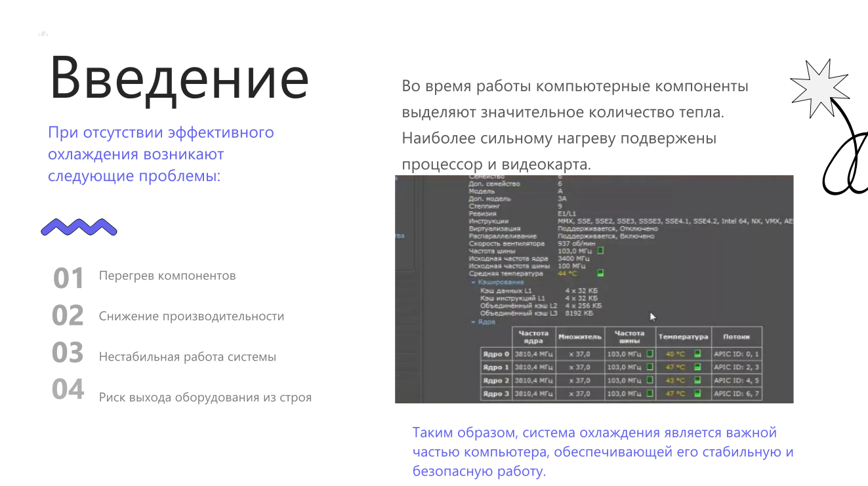Click the x 37,0 multiplier of Ядро 2
868x486 pixels.
pos(579,380)
